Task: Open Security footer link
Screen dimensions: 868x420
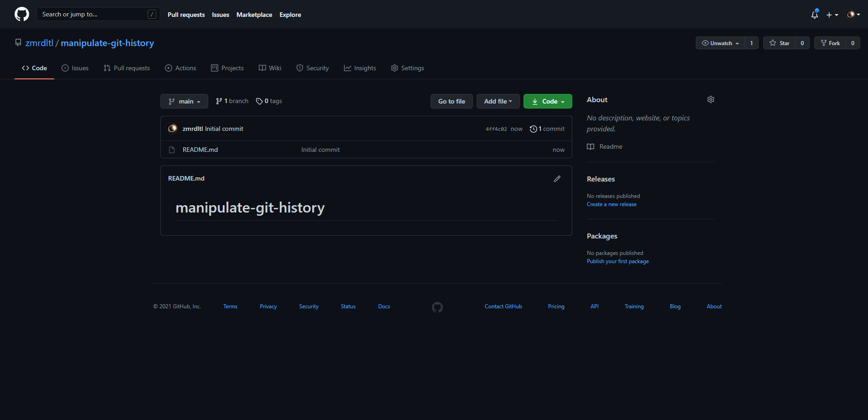Action: tap(309, 306)
